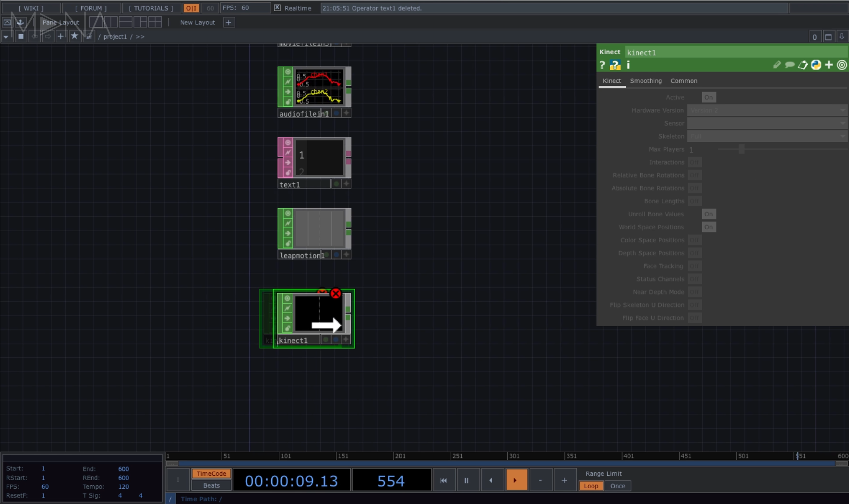Open the WIKI link
849x504 pixels.
coord(31,8)
